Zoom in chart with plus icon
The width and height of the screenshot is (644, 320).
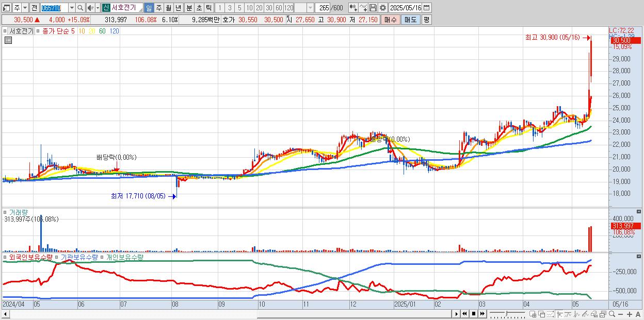click(630, 314)
